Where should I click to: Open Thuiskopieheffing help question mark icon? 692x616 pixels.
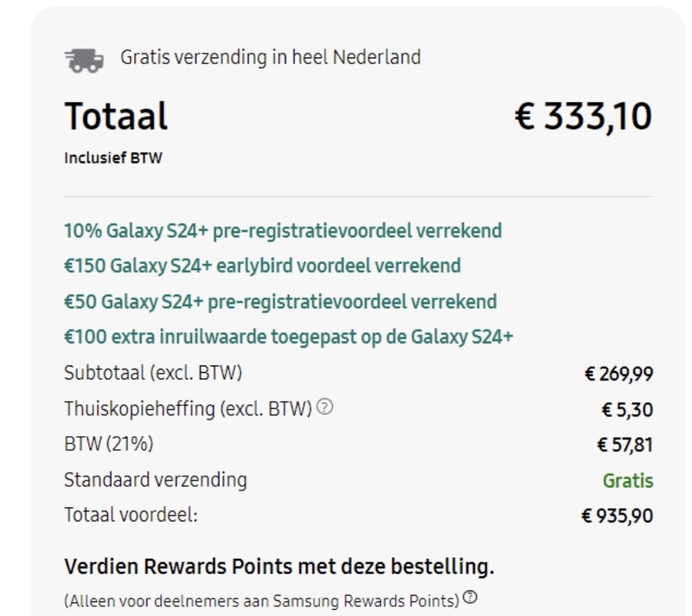pos(325,407)
